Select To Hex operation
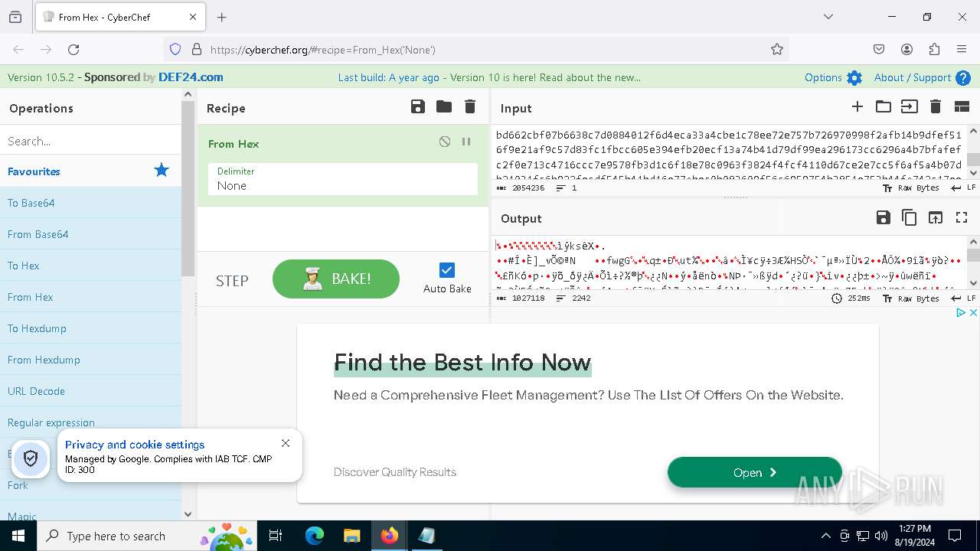 point(90,266)
